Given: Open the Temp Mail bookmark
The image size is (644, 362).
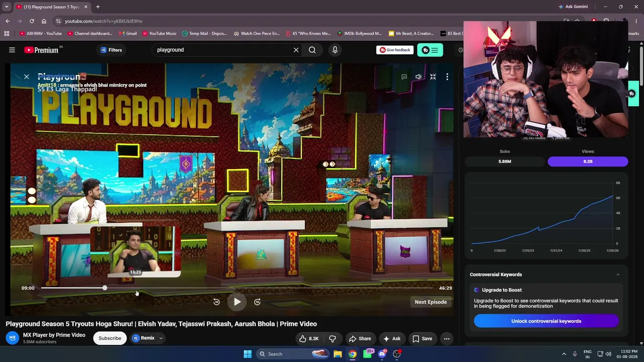Looking at the screenshot, I should click(x=204, y=34).
